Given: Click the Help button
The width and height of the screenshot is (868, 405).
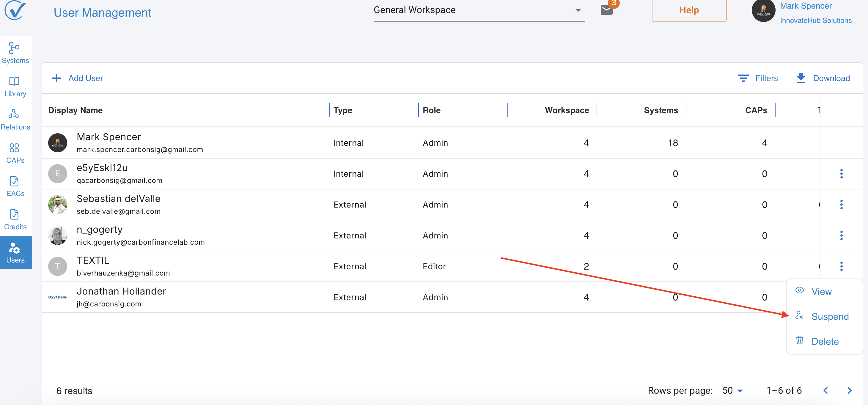Looking at the screenshot, I should (689, 10).
